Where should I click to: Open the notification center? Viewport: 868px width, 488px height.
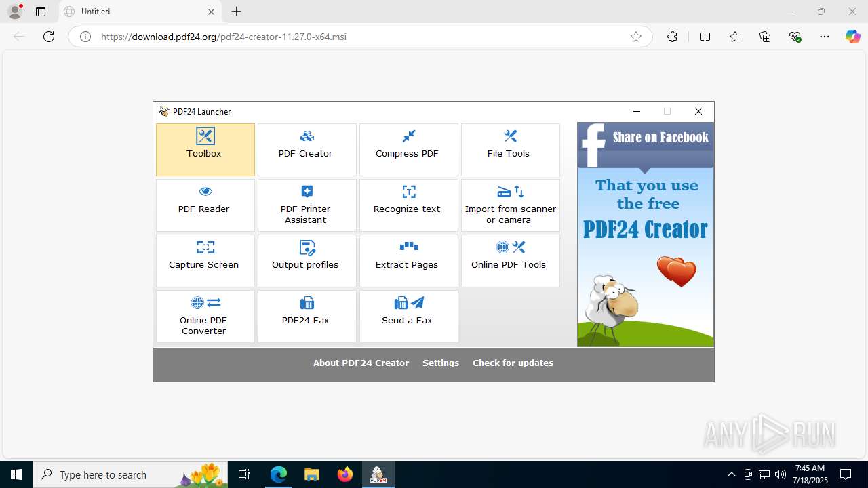tap(846, 474)
